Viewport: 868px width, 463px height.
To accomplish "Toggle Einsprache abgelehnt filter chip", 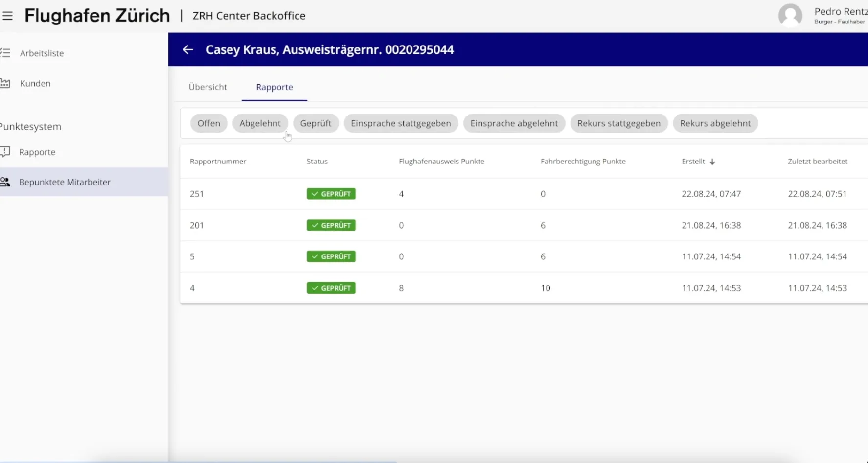I will [514, 123].
